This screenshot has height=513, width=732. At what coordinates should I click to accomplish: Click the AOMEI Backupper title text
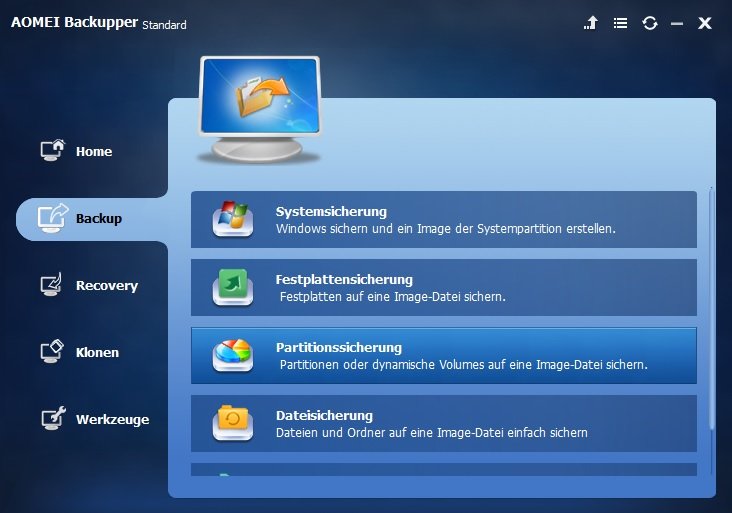pyautogui.click(x=74, y=22)
